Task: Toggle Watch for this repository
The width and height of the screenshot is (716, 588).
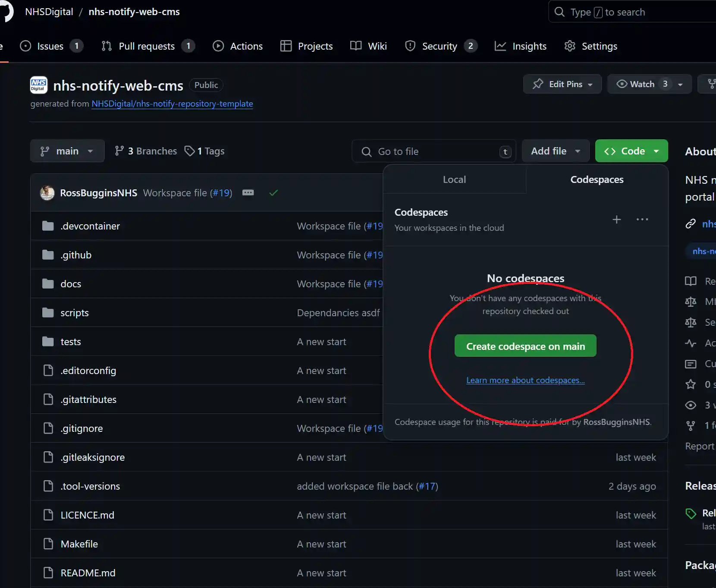Action: click(637, 84)
